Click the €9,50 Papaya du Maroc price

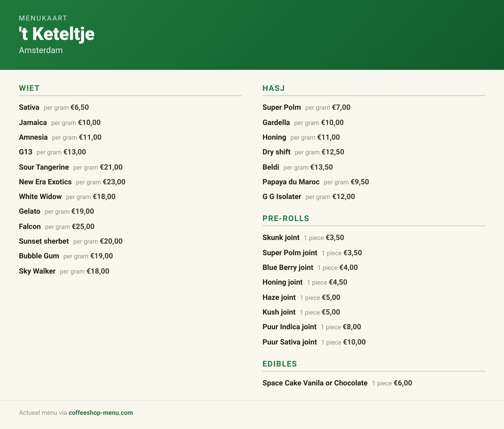(360, 182)
